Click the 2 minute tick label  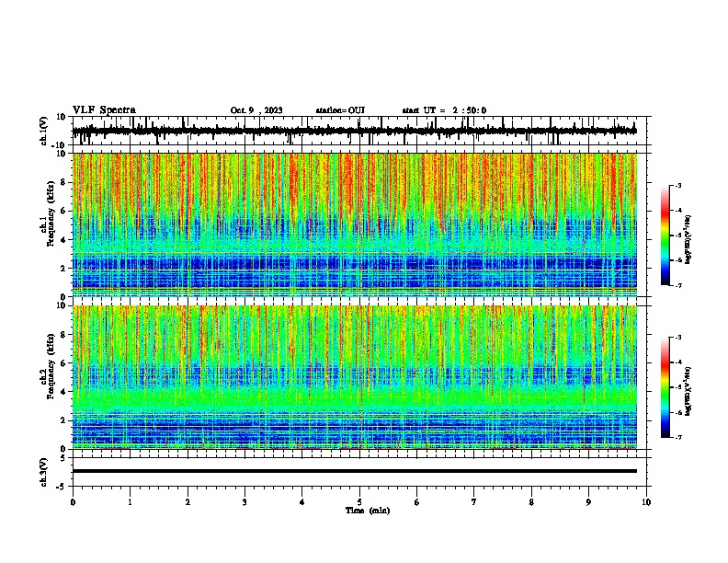click(x=188, y=502)
